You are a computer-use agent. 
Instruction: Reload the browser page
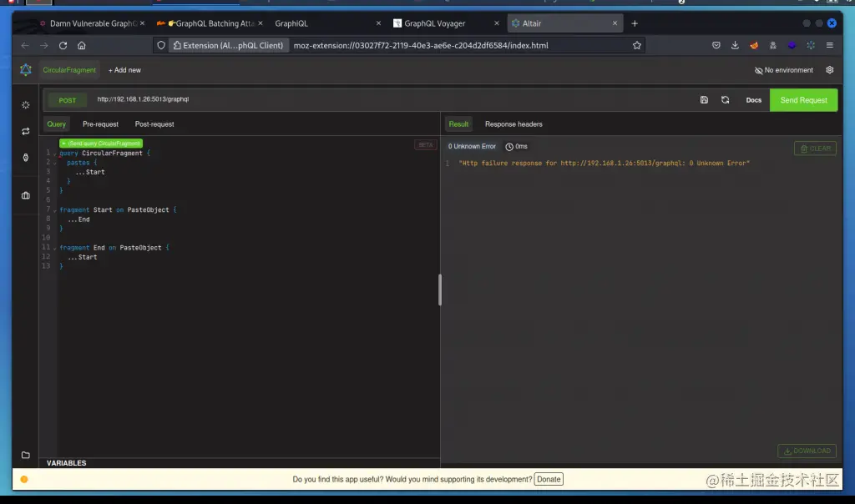(x=63, y=46)
